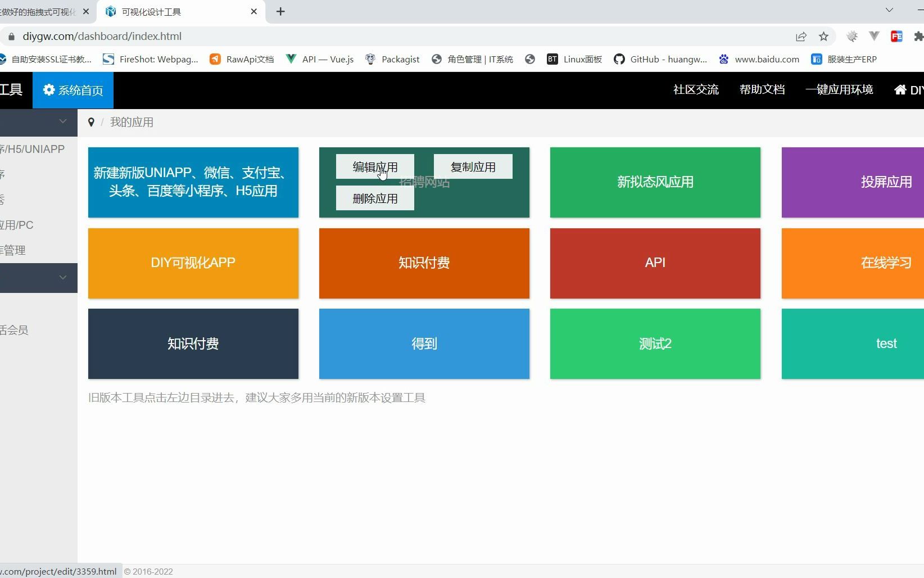Open 一键应用环境 in the top menu

click(839, 90)
